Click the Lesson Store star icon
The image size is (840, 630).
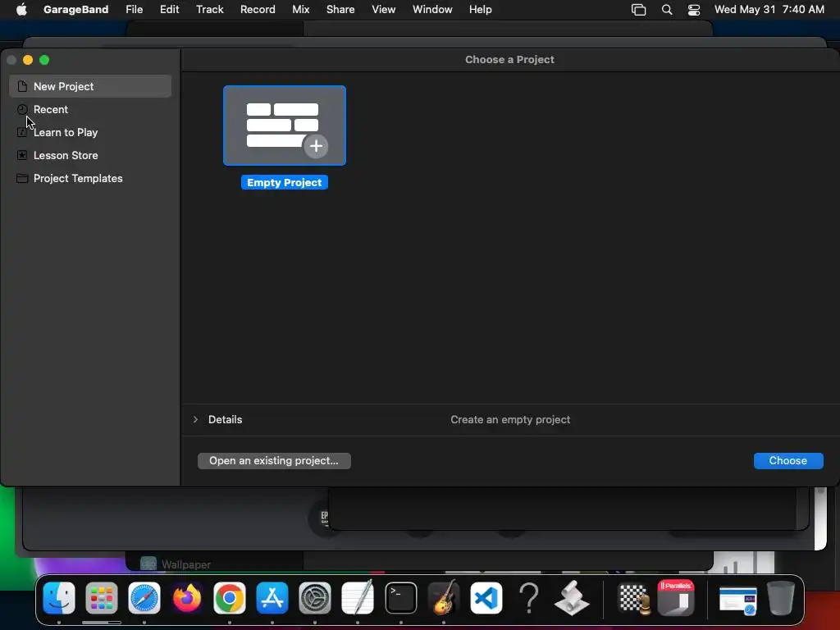[22, 155]
